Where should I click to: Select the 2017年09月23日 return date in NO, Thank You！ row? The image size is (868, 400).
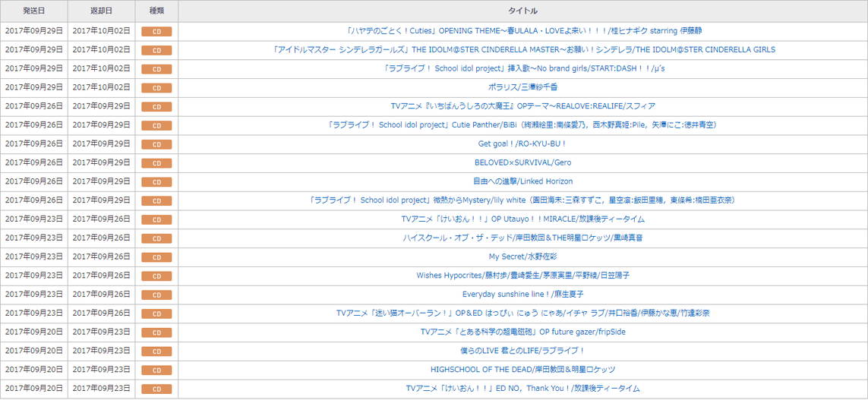pyautogui.click(x=101, y=389)
